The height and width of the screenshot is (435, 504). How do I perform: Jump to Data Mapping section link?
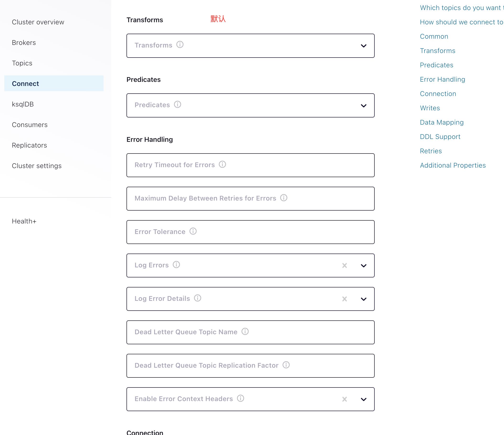point(442,122)
